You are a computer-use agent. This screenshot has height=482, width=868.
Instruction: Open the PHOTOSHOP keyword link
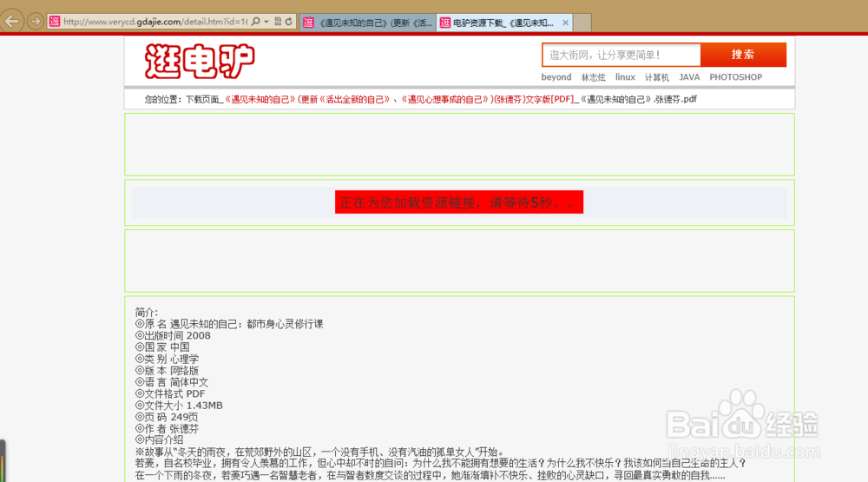pos(736,77)
